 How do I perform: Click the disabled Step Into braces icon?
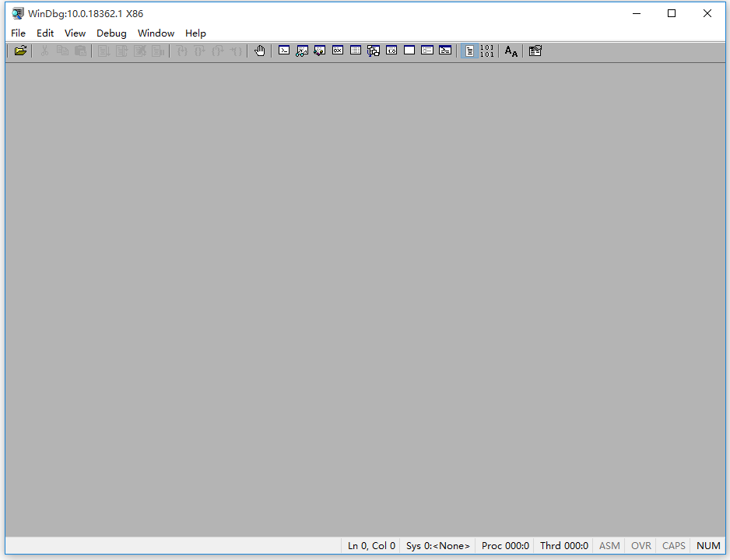(182, 51)
